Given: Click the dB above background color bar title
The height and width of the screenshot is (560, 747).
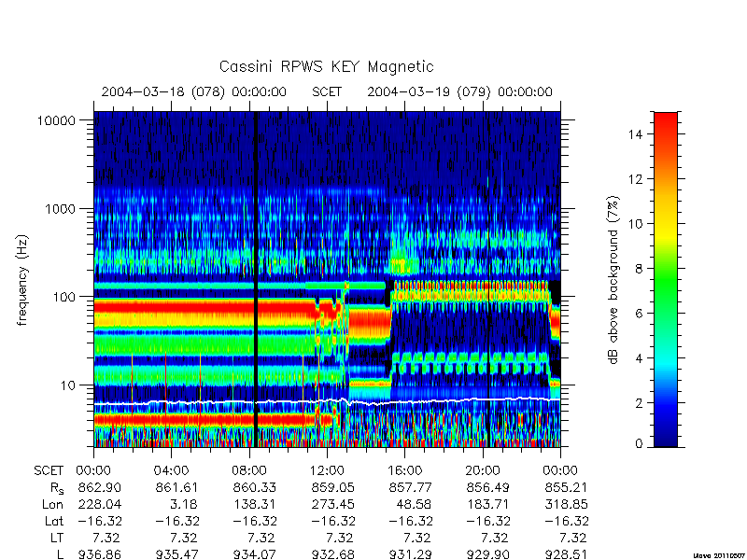Looking at the screenshot, I should (613, 281).
